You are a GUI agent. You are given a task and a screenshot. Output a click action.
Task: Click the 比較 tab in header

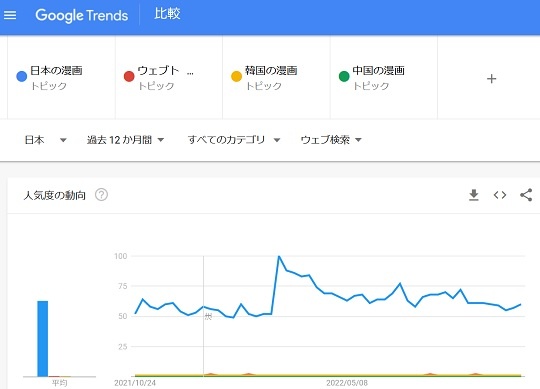pos(167,14)
